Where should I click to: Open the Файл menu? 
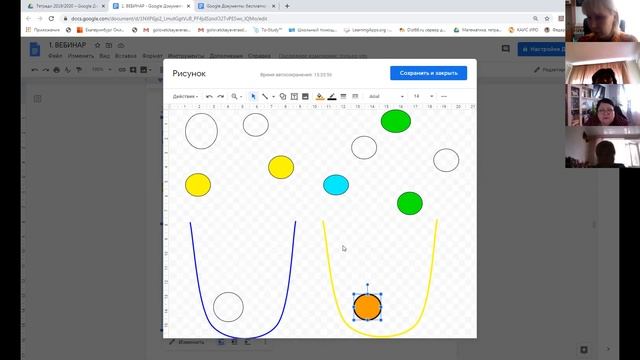(55, 56)
